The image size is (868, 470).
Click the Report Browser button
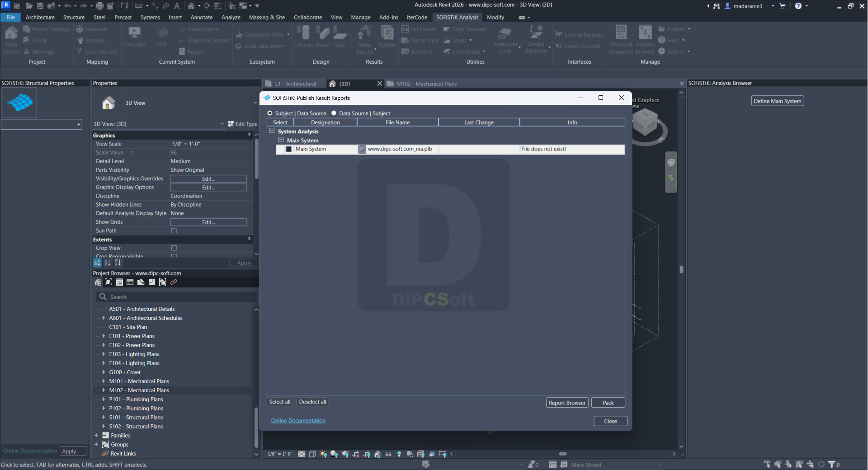point(567,403)
